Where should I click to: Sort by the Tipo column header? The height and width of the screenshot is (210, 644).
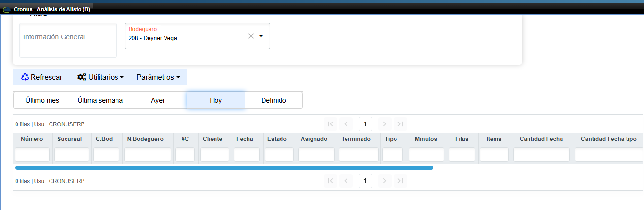pyautogui.click(x=393, y=139)
